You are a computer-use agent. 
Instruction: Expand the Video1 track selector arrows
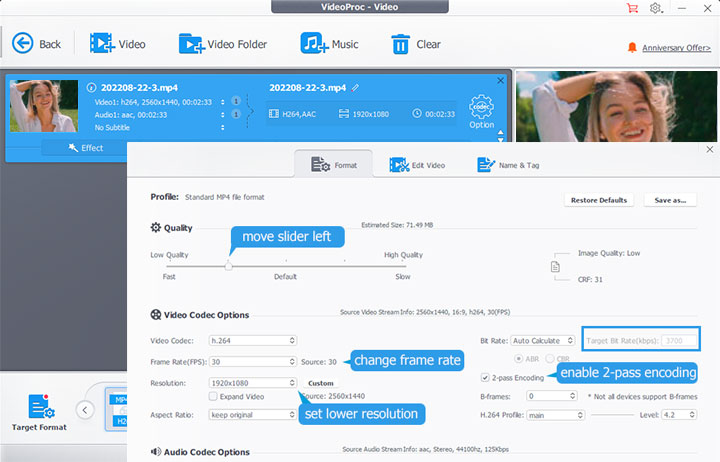click(x=223, y=102)
